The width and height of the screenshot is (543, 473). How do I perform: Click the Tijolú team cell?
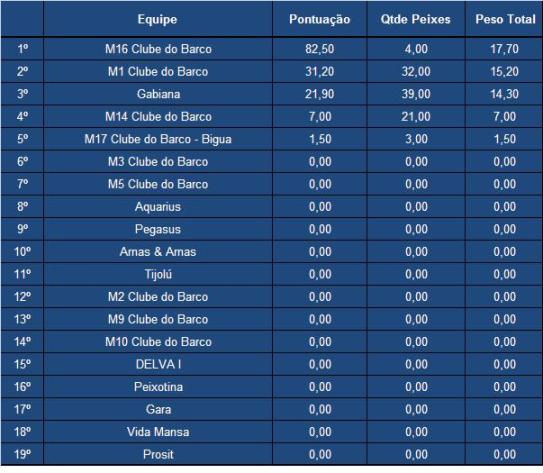pos(158,274)
